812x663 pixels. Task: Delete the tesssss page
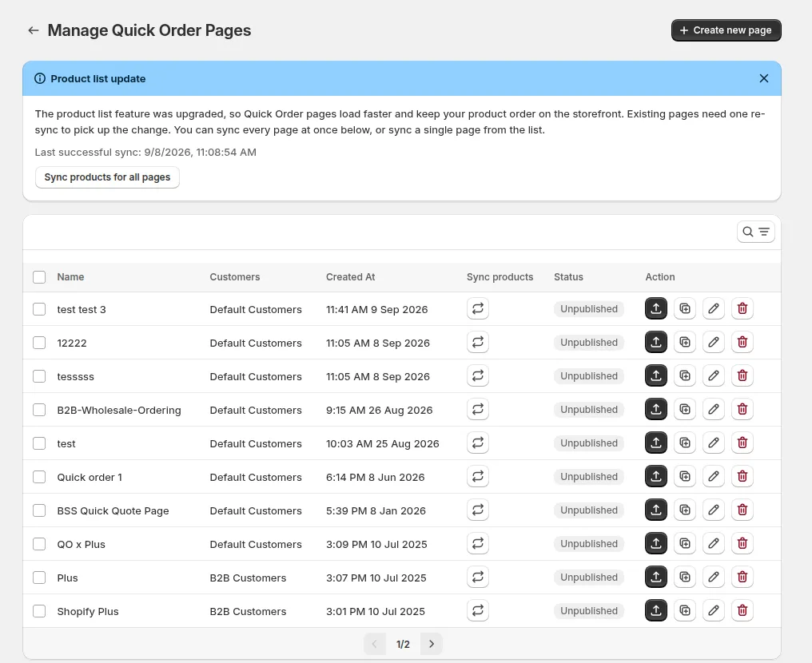point(742,376)
